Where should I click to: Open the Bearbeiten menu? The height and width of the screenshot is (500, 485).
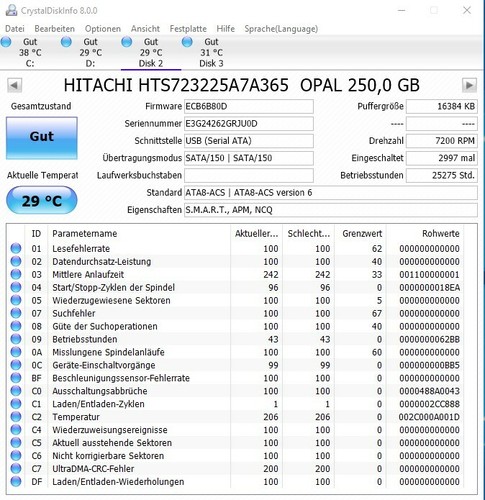55,29
